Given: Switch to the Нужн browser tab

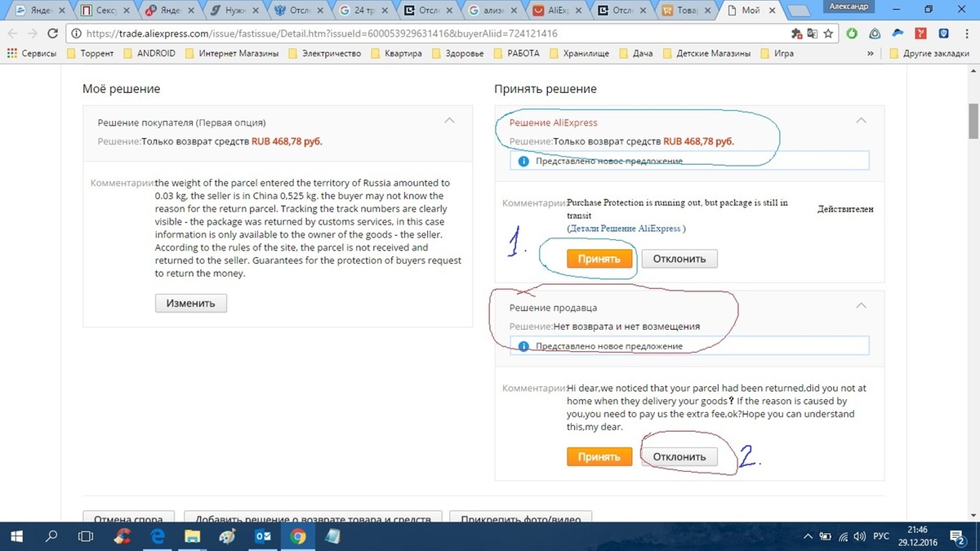Looking at the screenshot, I should (233, 11).
